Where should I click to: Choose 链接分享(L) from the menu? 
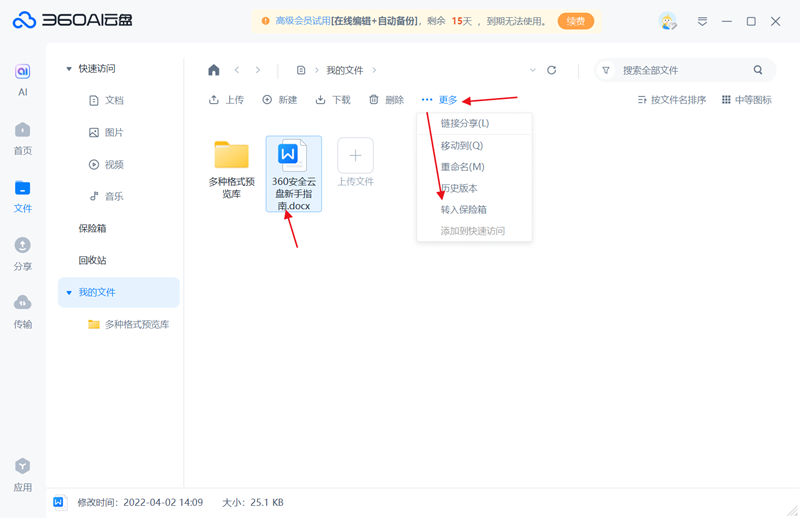pyautogui.click(x=474, y=124)
